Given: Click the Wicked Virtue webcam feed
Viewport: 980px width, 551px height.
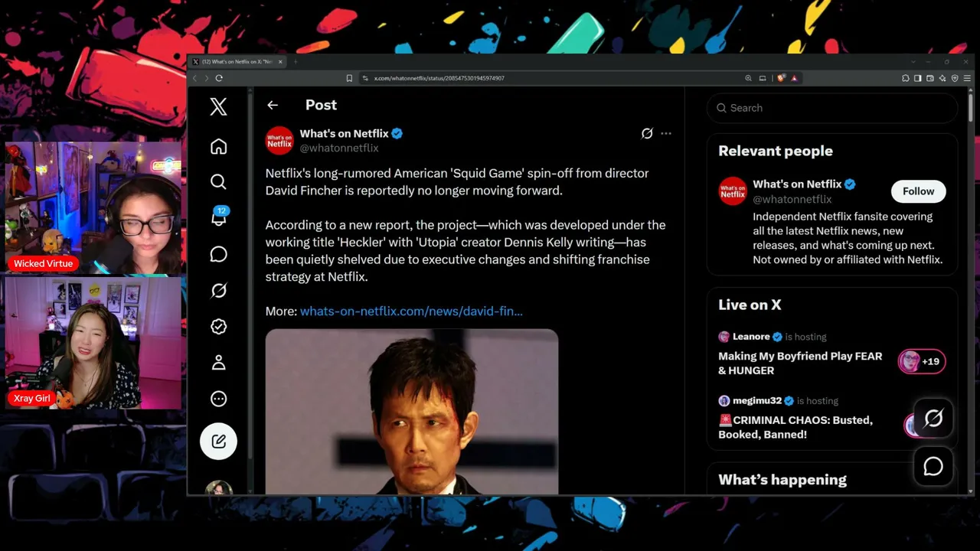Looking at the screenshot, I should (93, 208).
